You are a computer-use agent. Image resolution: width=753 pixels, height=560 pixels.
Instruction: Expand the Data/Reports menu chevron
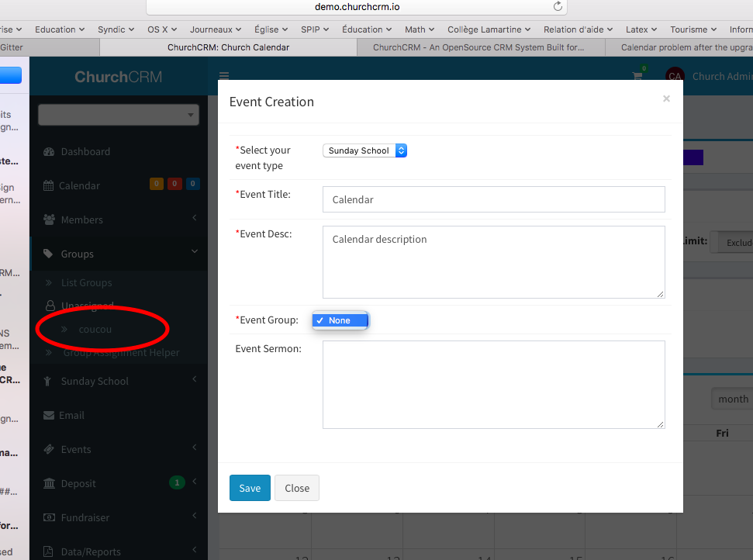click(195, 550)
